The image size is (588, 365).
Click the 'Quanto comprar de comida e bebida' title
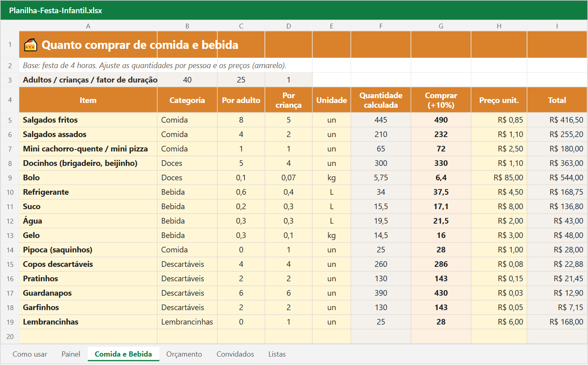coord(140,45)
